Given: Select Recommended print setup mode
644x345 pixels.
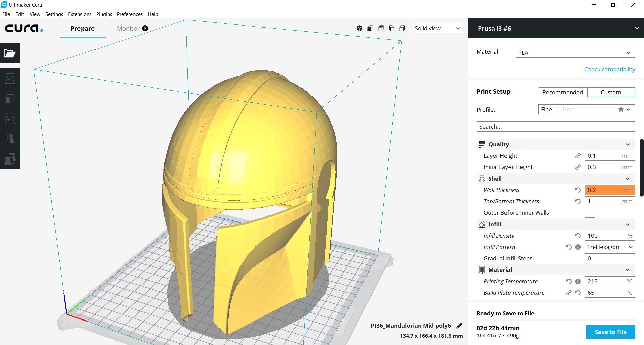Looking at the screenshot, I should pos(562,92).
